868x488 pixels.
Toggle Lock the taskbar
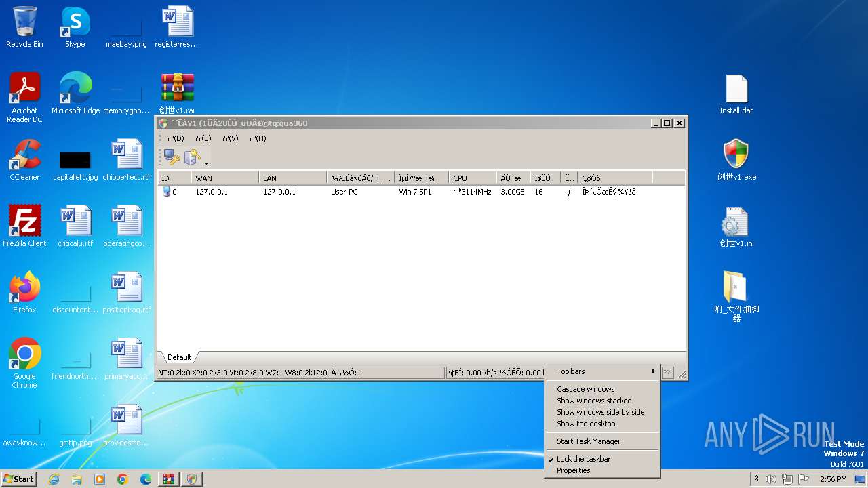pos(602,459)
